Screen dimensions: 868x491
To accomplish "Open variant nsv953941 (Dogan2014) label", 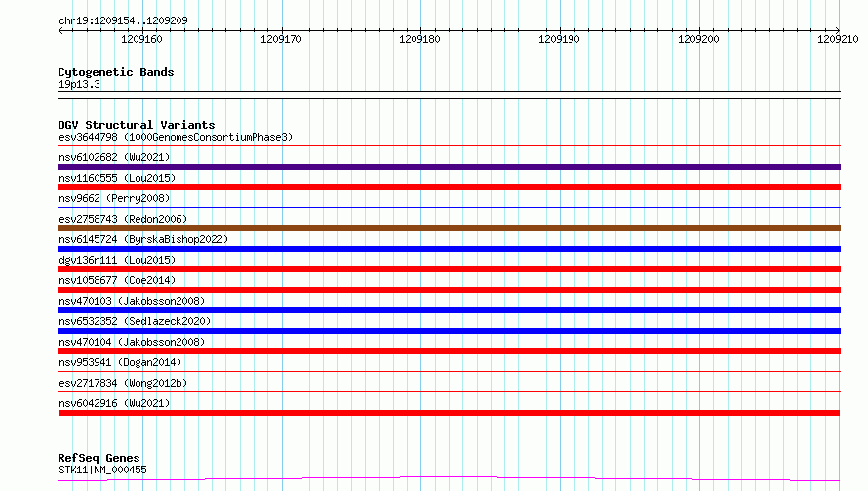I will [120, 362].
